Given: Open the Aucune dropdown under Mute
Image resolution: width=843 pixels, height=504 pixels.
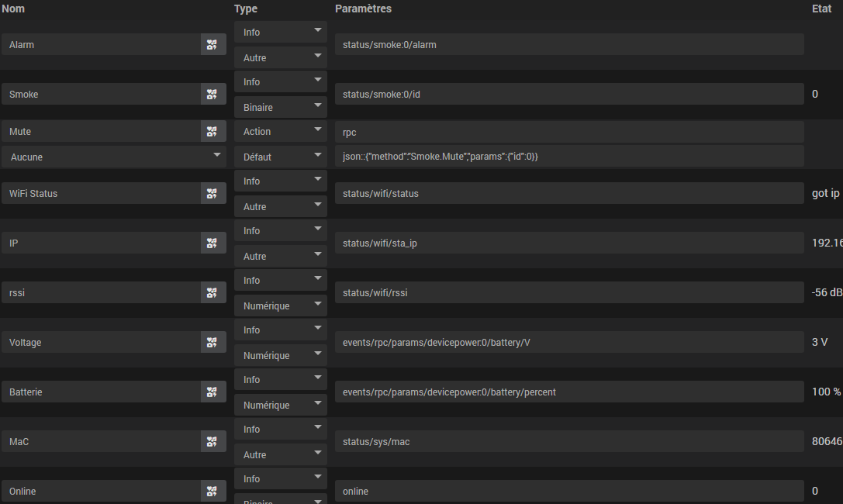Looking at the screenshot, I should [114, 157].
